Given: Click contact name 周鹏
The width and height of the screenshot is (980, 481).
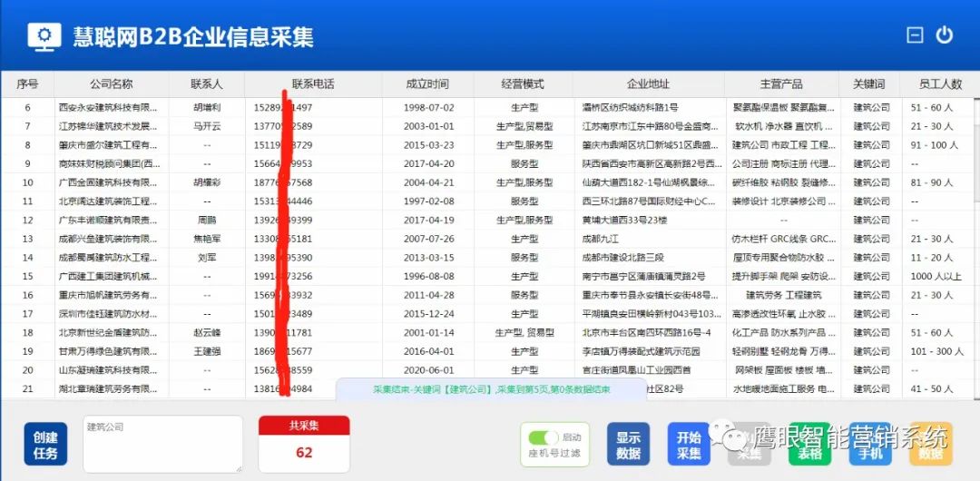Looking at the screenshot, I should pos(207,221).
